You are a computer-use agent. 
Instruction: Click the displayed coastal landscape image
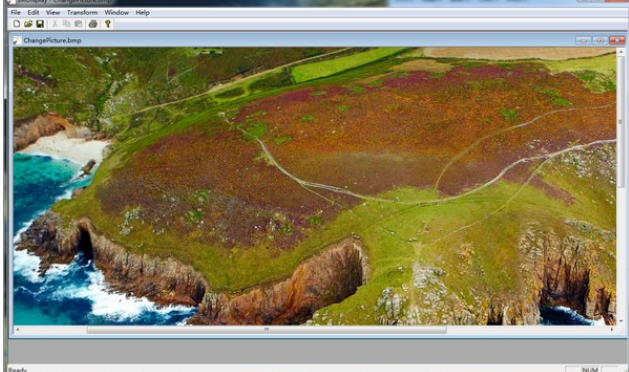(315, 186)
